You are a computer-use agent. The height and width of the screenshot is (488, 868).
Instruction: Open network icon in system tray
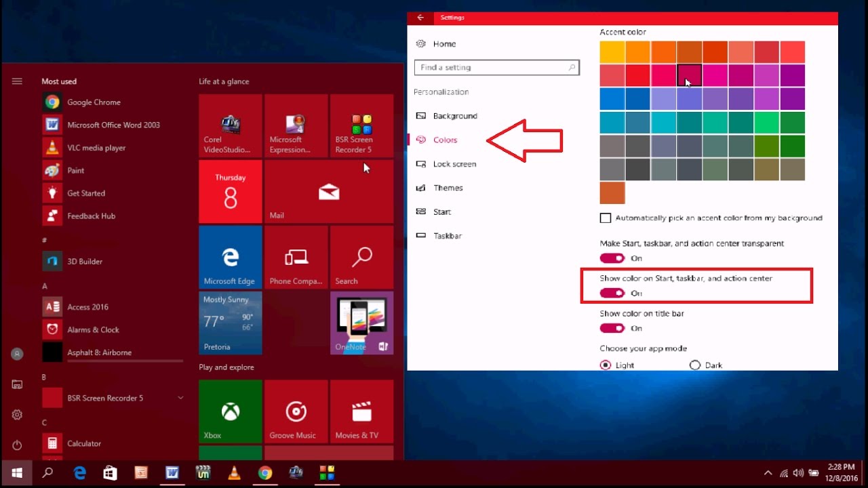click(x=784, y=473)
